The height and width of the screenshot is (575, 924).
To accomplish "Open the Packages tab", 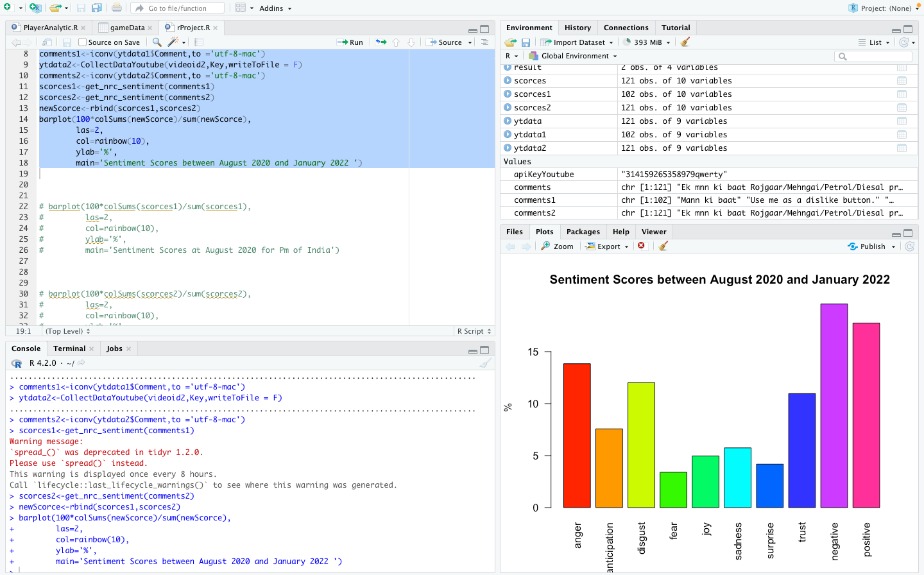I will coord(583,232).
